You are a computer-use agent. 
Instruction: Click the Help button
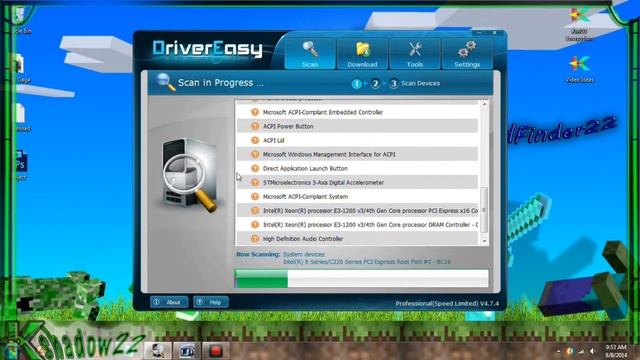(211, 302)
